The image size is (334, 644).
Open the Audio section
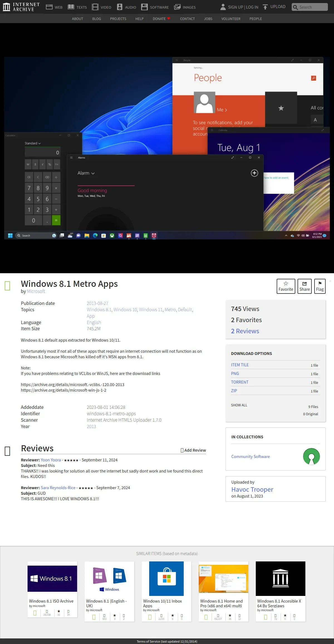[x=126, y=7]
